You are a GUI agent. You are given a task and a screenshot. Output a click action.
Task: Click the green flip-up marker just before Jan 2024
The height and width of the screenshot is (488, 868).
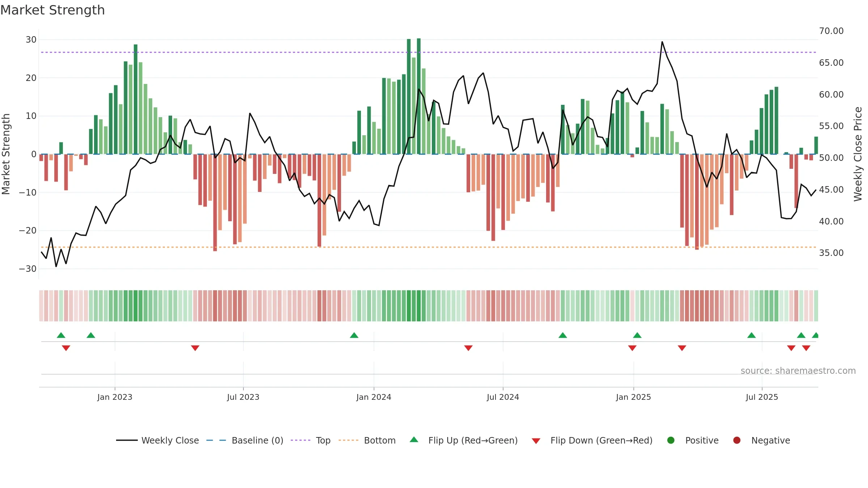[354, 335]
